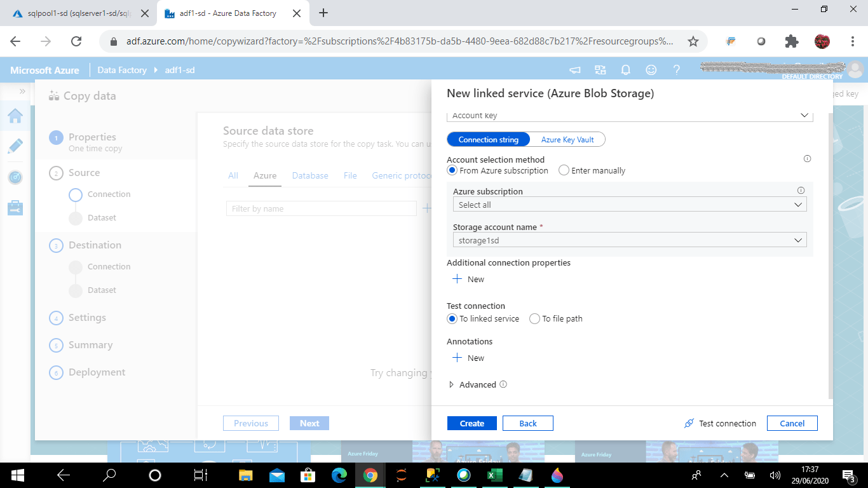Click the Create button
Screen dimensions: 868x488
(471, 423)
